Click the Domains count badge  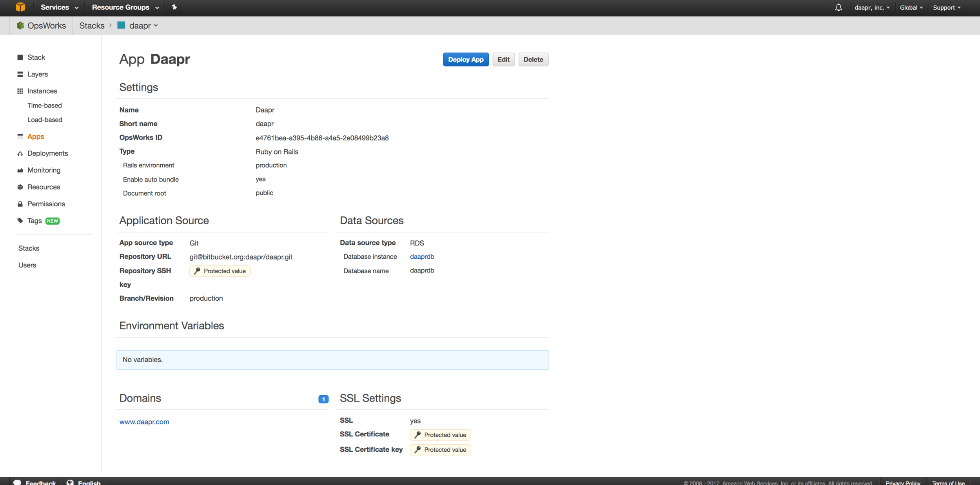pyautogui.click(x=323, y=399)
